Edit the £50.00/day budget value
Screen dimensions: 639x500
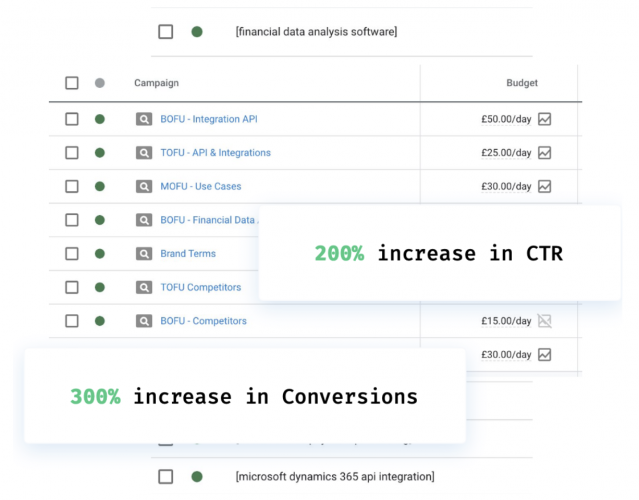(506, 119)
